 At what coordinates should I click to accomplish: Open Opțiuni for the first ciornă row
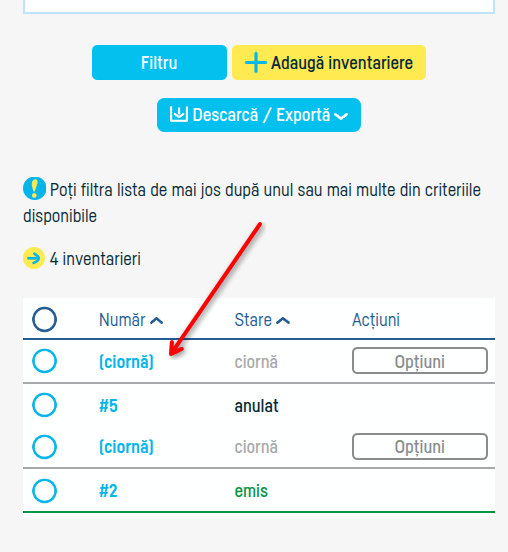(420, 361)
